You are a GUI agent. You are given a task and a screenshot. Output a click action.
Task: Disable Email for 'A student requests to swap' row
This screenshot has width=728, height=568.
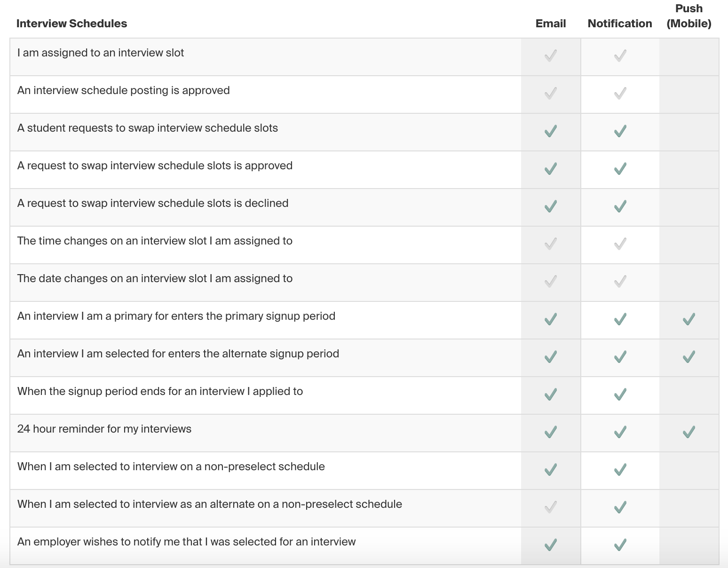pyautogui.click(x=551, y=131)
